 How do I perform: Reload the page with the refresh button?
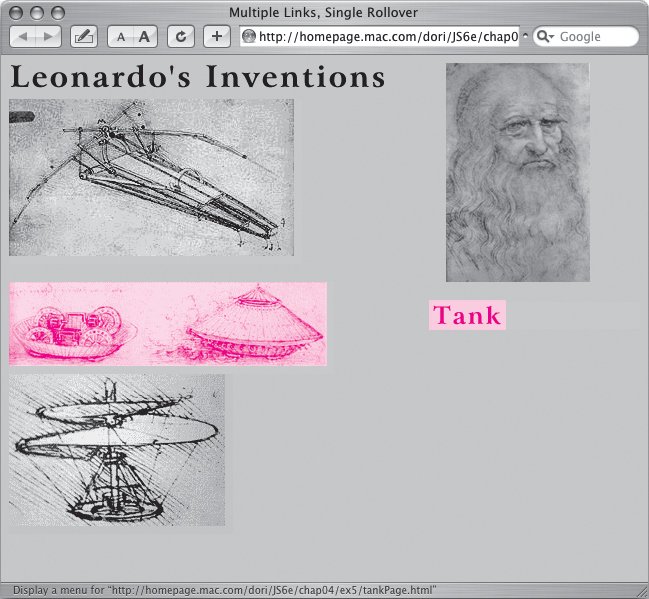[181, 37]
